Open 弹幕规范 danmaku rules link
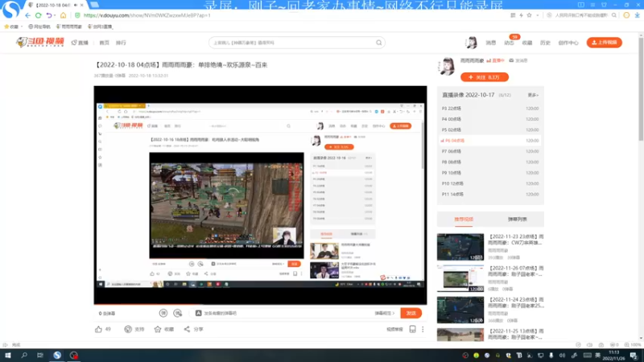644x362 pixels. (385, 313)
